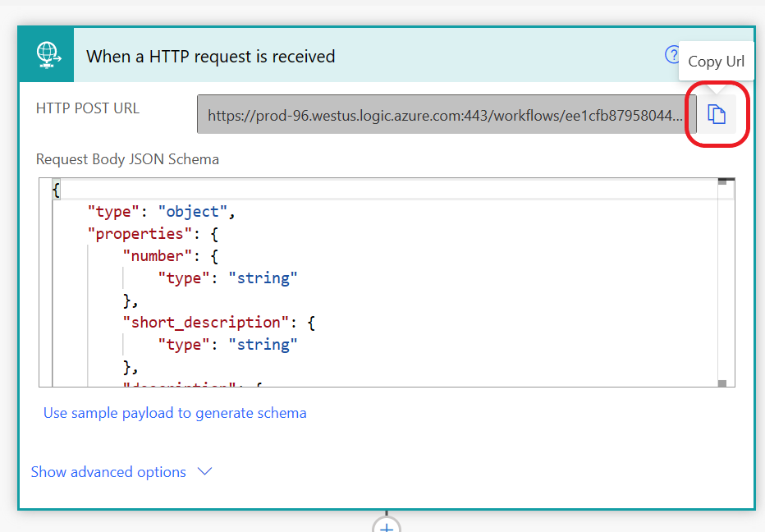
Task: Add a new step with plus icon
Action: pyautogui.click(x=387, y=526)
